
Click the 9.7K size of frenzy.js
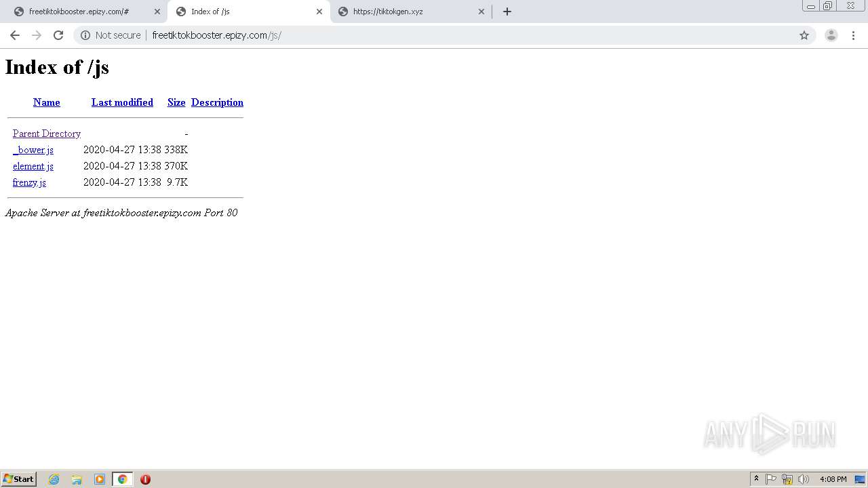tap(178, 182)
